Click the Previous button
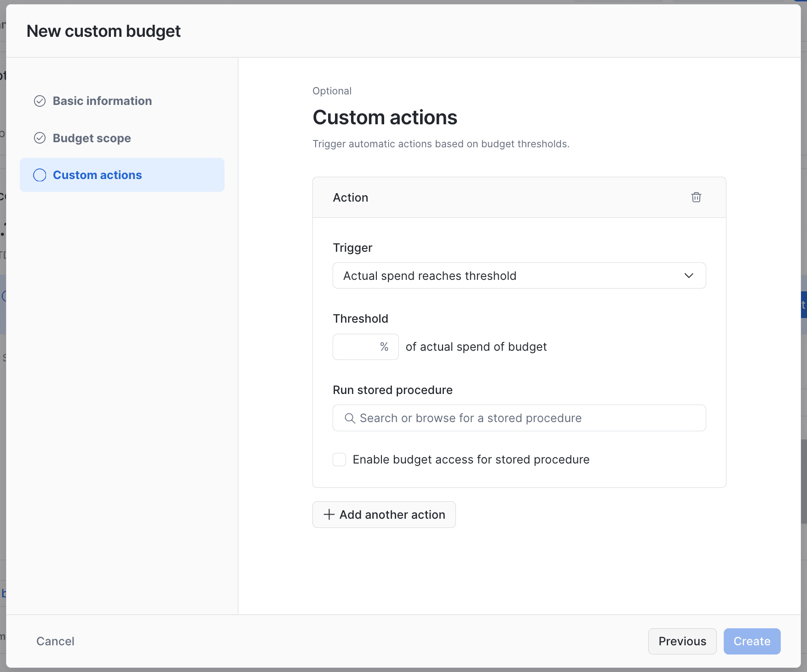 pos(682,641)
